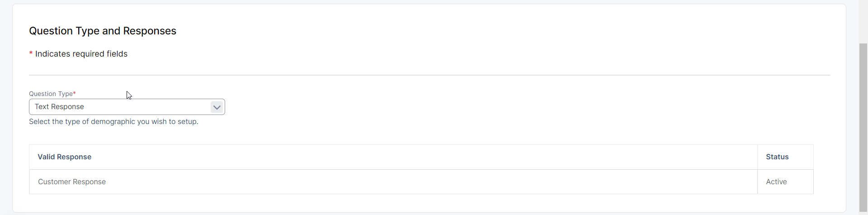
Task: Click the demographic type helper text
Action: pos(113,122)
